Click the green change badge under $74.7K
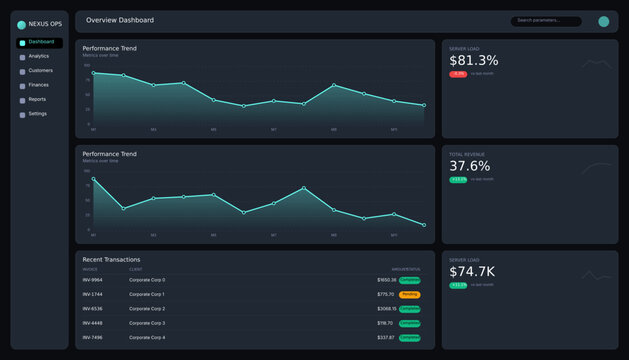629x360 pixels. coord(458,285)
